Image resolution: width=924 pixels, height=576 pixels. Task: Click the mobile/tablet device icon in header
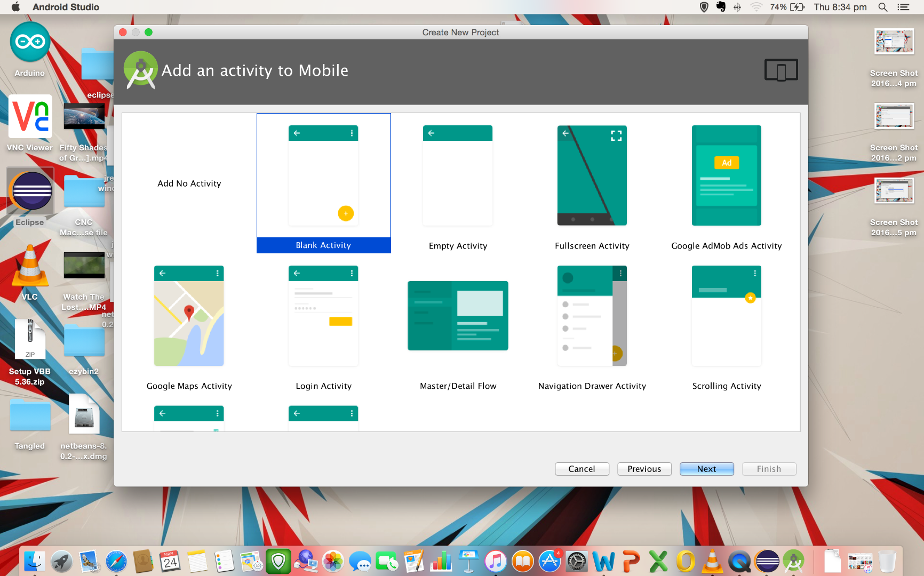[781, 70]
